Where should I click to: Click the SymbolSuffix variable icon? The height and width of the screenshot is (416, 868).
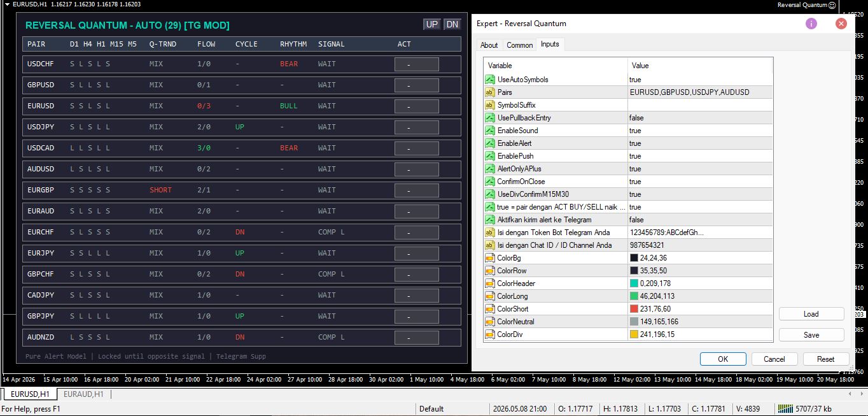[x=490, y=105]
